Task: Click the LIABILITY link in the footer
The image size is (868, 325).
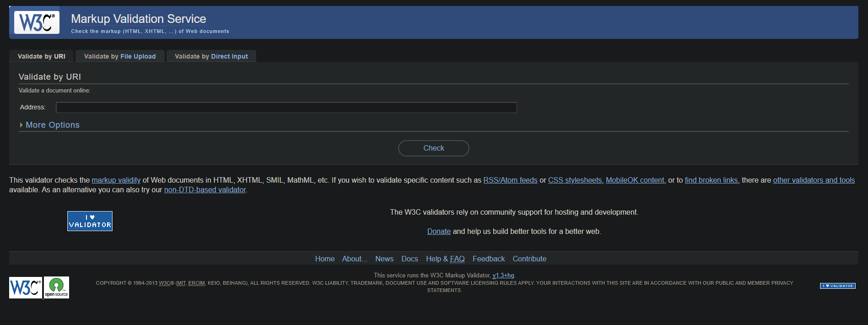Action: point(336,283)
